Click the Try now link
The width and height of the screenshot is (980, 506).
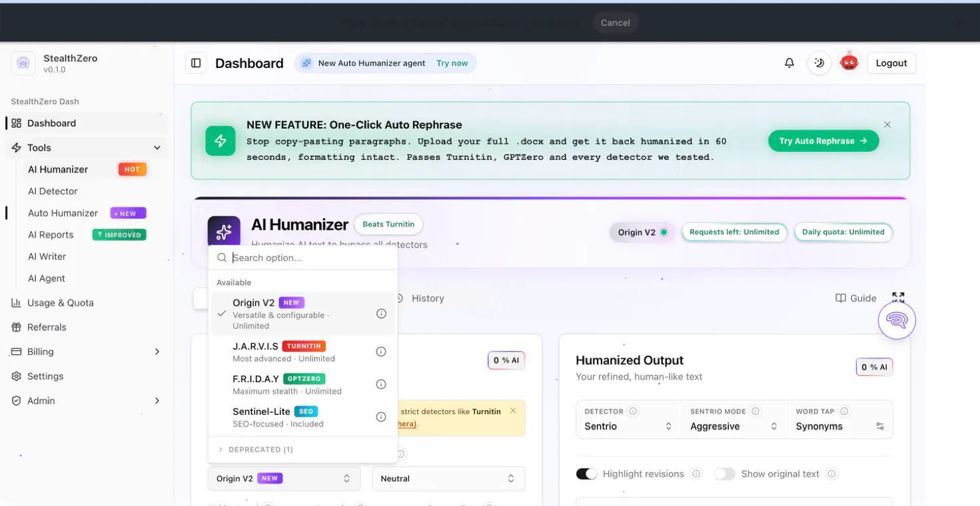pos(452,63)
